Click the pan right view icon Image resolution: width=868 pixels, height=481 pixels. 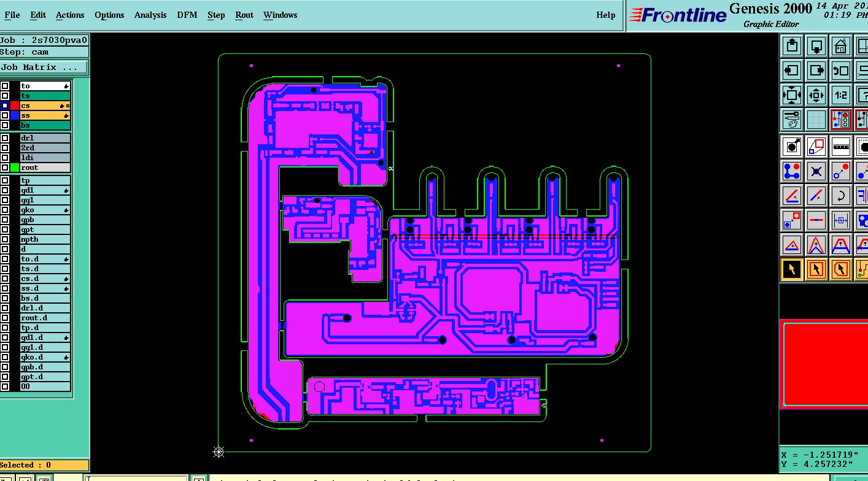[816, 70]
